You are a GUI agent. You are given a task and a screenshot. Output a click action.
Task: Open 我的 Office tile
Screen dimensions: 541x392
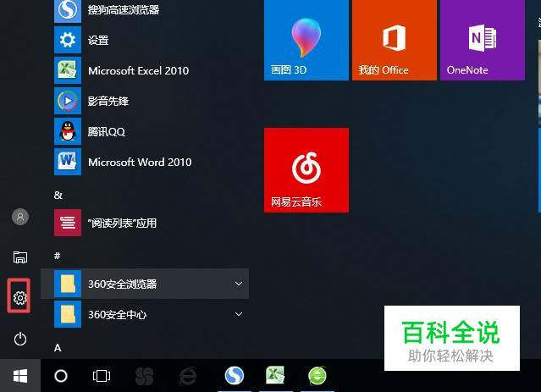click(395, 40)
